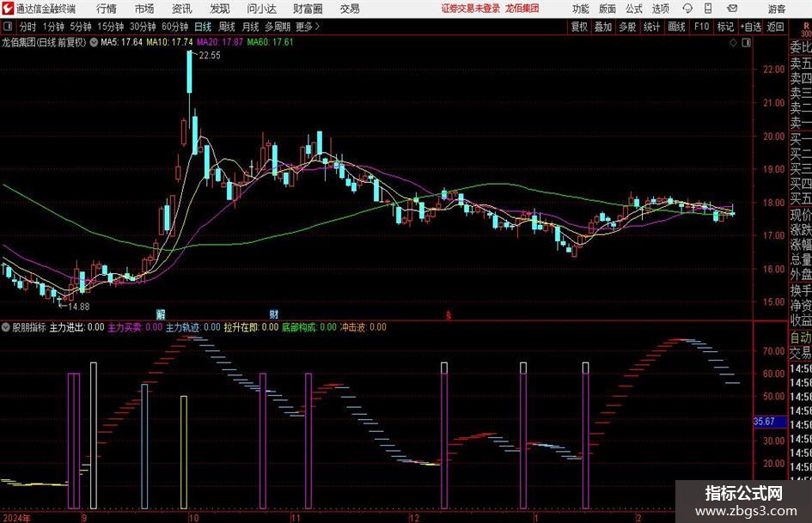Click the 返回 back button
The width and height of the screenshot is (812, 523).
click(x=775, y=27)
